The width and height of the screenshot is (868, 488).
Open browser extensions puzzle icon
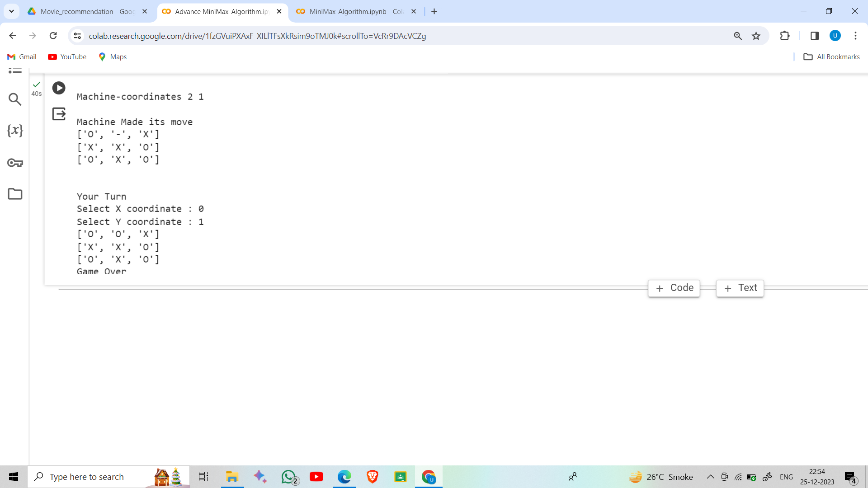click(785, 36)
